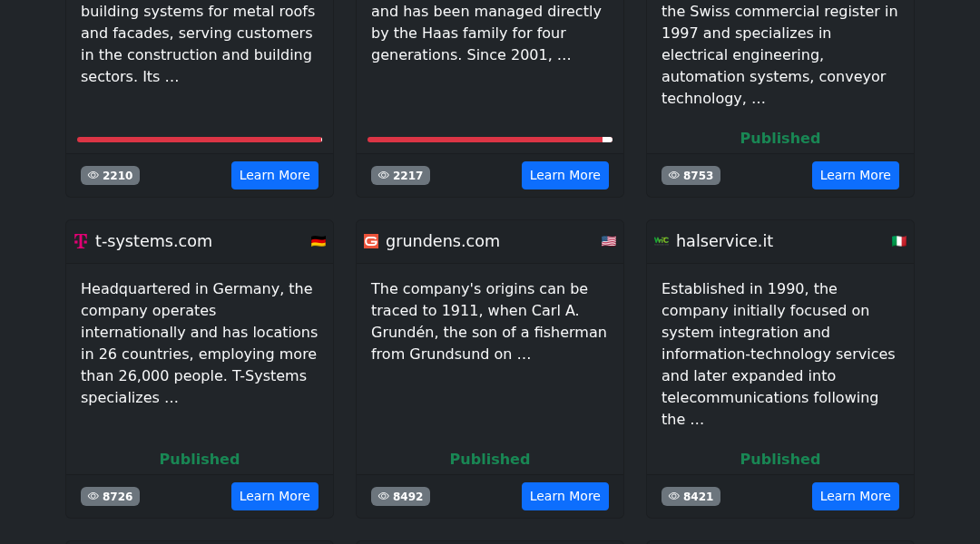Click the Italian flag on halservice.it card
The height and width of the screenshot is (544, 980).
pos(898,241)
